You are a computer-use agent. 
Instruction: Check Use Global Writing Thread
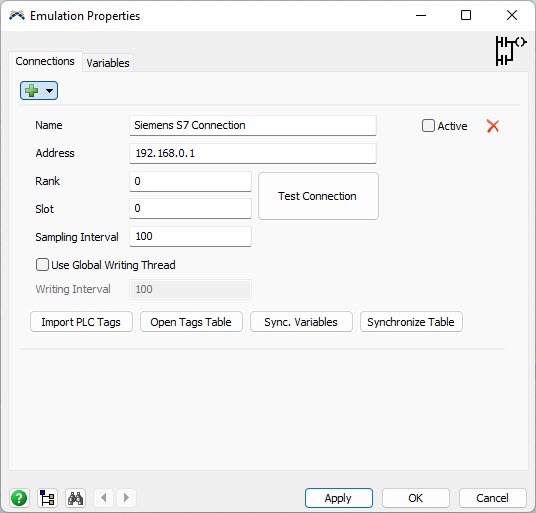[42, 265]
